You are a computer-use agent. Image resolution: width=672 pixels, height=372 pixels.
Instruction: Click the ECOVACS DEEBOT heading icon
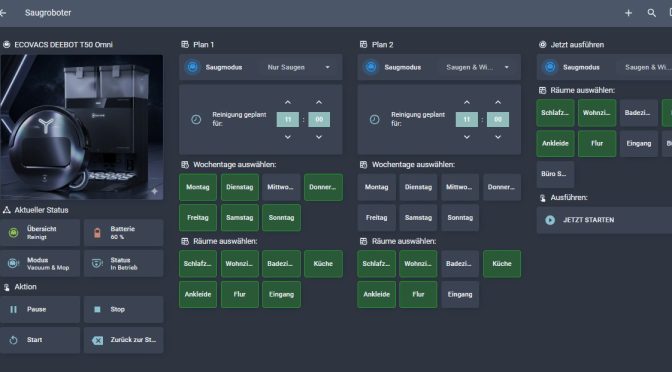[6, 44]
